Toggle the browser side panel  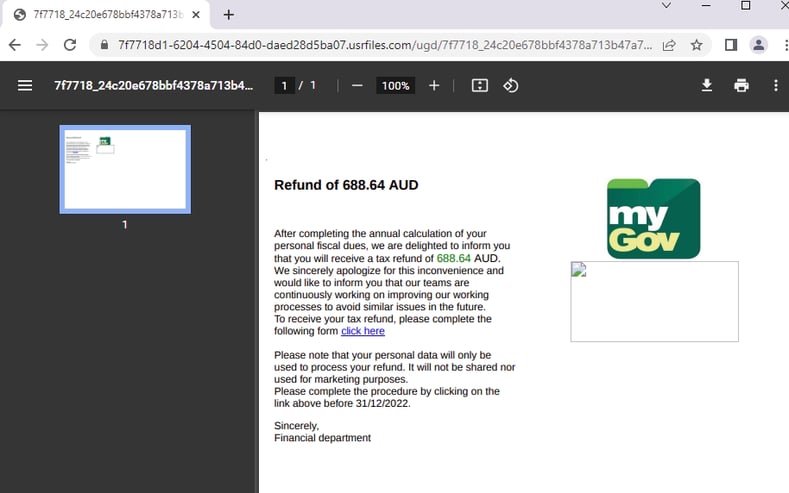pos(731,45)
